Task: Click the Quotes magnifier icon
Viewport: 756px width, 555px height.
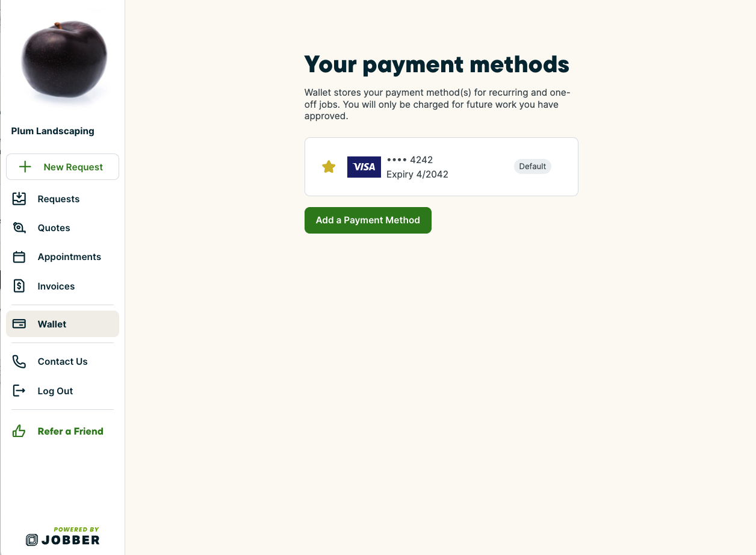Action: click(x=19, y=228)
